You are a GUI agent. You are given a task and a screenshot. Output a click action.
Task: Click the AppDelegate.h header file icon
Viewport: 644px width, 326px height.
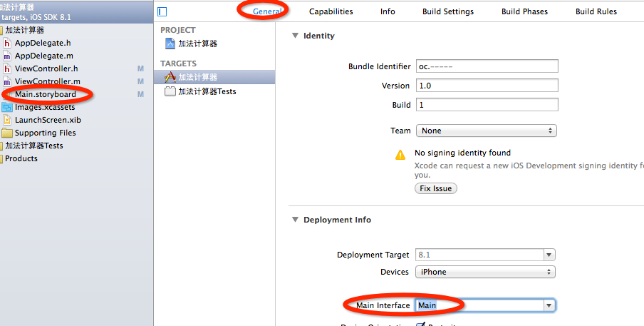pyautogui.click(x=7, y=44)
